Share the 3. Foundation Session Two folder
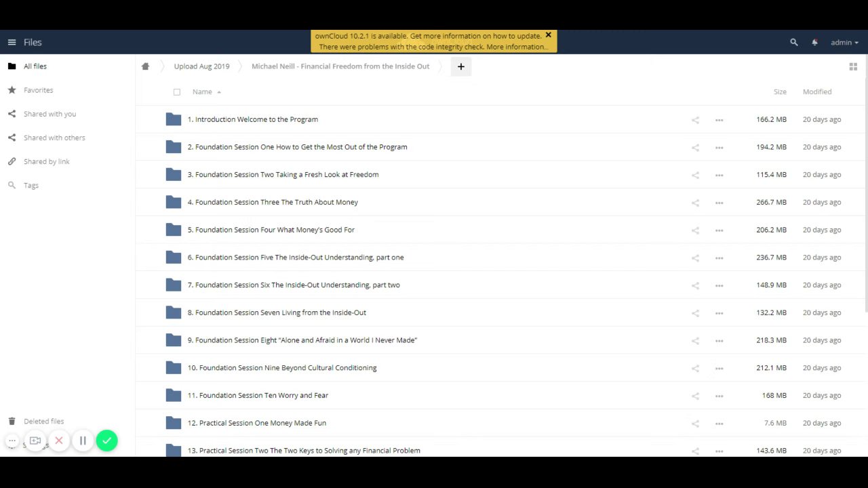Screen dimensions: 868x488 point(695,176)
